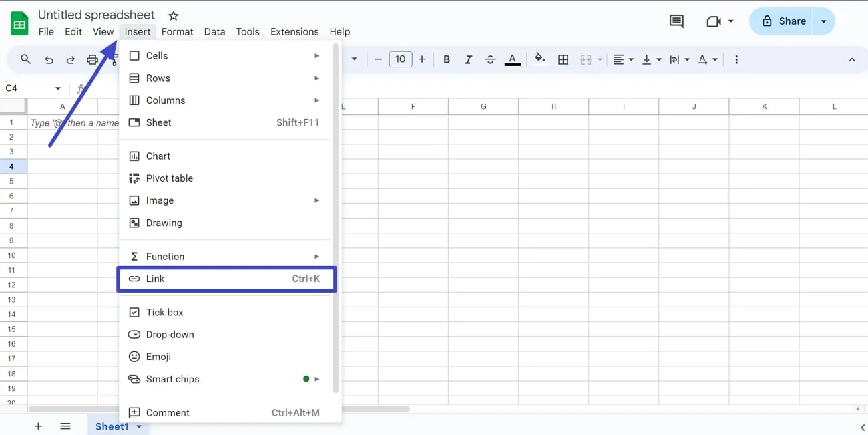Open the Format menu
Image resolution: width=868 pixels, height=435 pixels.
(177, 31)
